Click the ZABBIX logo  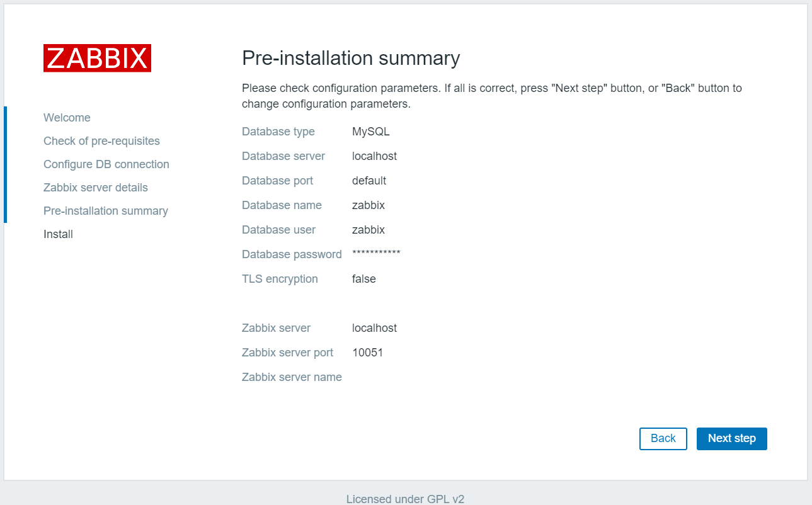click(96, 58)
